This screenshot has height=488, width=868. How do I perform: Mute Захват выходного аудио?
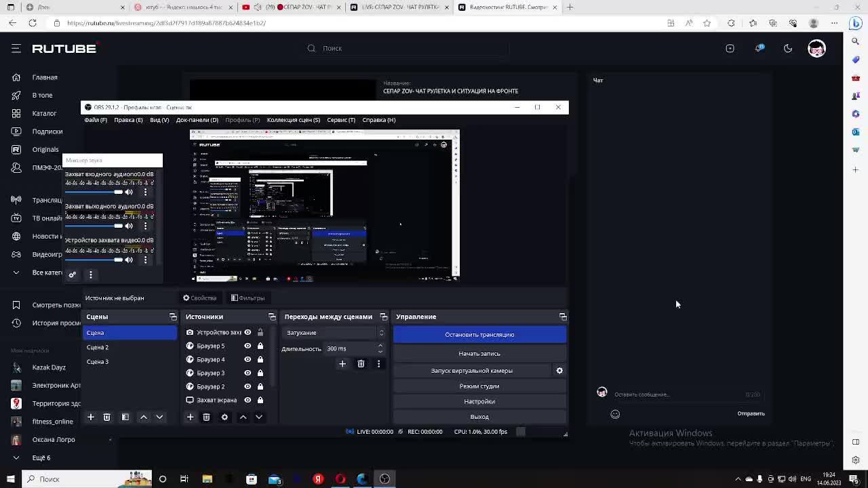coord(129,226)
